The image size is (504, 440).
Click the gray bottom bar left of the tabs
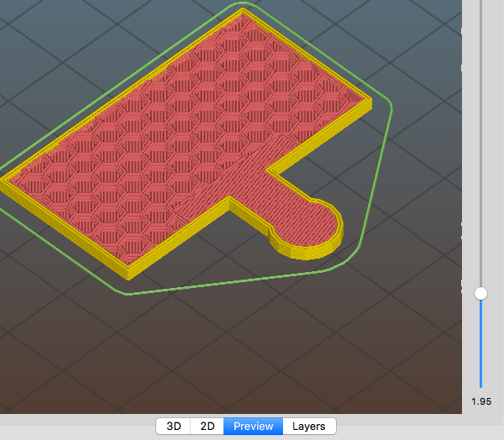[x=76, y=426]
